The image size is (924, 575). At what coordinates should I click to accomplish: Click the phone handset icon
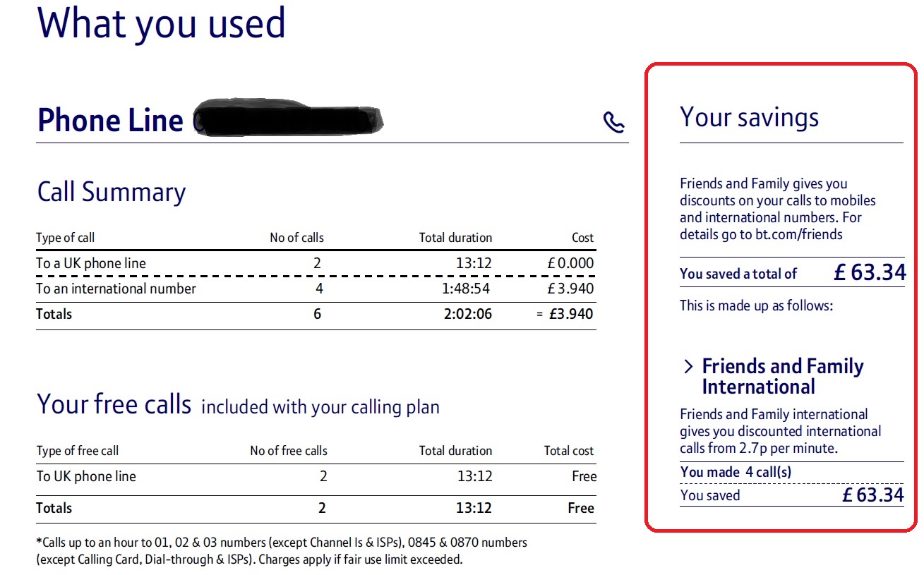(x=614, y=123)
